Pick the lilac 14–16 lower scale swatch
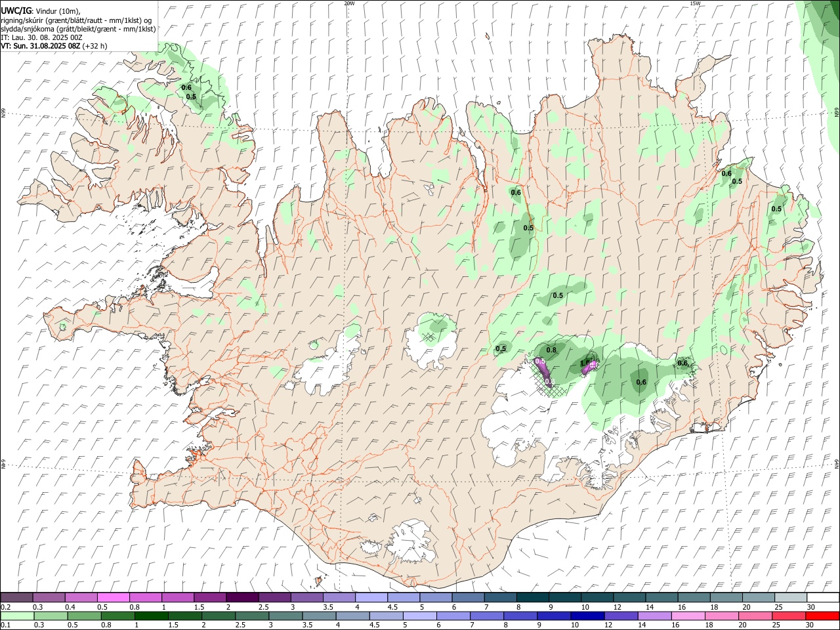Screen dimensions: 840x630 click(x=654, y=616)
